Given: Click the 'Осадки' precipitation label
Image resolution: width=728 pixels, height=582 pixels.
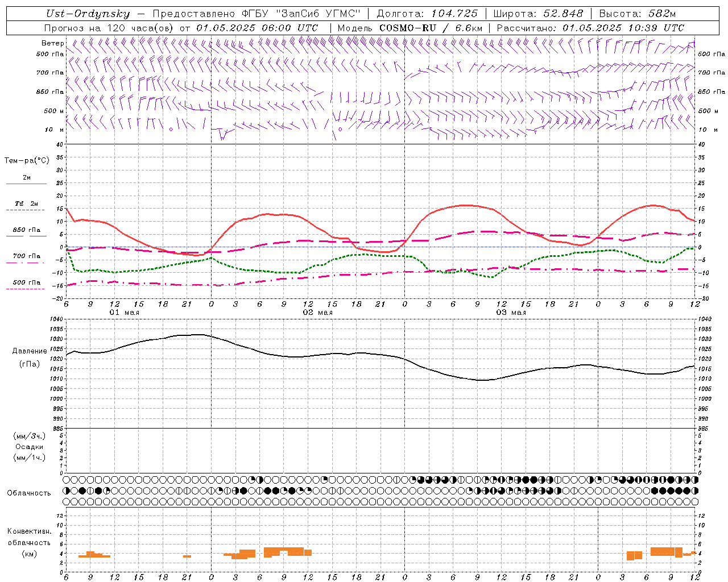Looking at the screenshot, I should coord(30,447).
